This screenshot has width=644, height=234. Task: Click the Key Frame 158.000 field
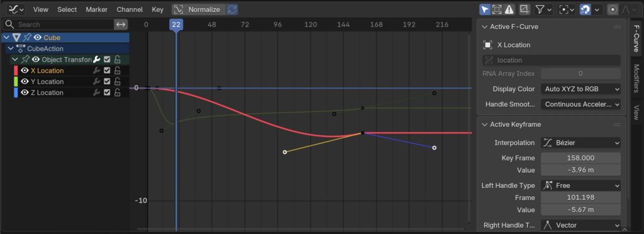pyautogui.click(x=580, y=158)
